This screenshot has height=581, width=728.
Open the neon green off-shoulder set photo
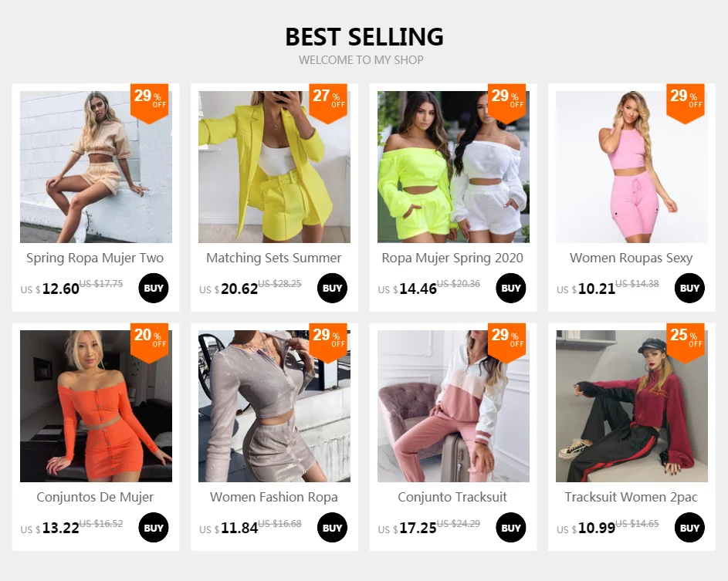click(x=453, y=167)
